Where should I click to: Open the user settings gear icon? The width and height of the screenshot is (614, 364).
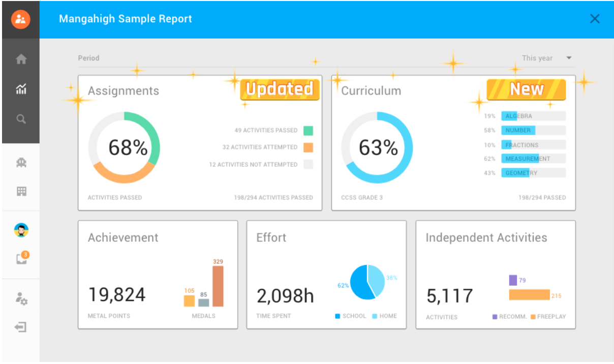[21, 298]
